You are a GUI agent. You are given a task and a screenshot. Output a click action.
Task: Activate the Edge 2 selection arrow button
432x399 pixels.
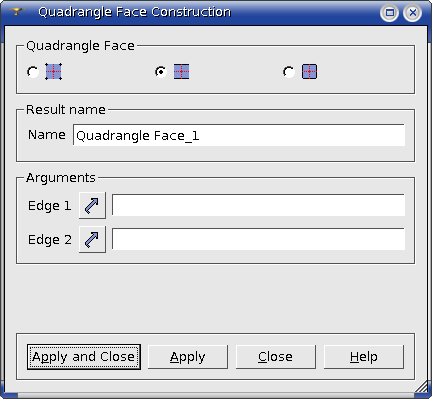coord(92,239)
